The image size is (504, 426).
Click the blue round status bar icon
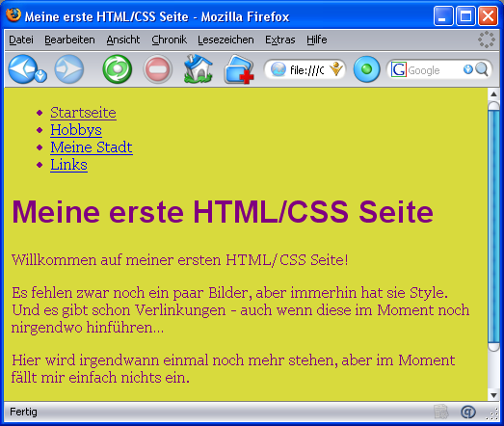click(468, 412)
